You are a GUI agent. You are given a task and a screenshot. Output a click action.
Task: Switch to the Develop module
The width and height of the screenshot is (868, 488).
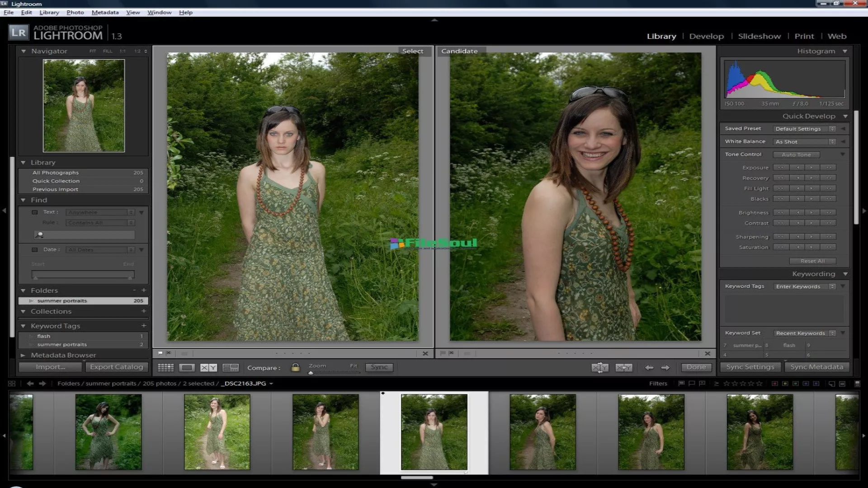point(707,36)
